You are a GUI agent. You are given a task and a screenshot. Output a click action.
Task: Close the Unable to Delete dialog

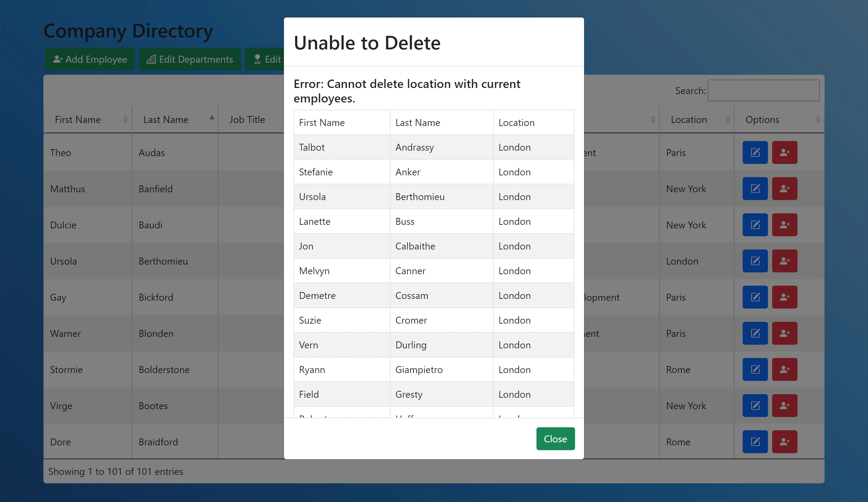pos(555,439)
